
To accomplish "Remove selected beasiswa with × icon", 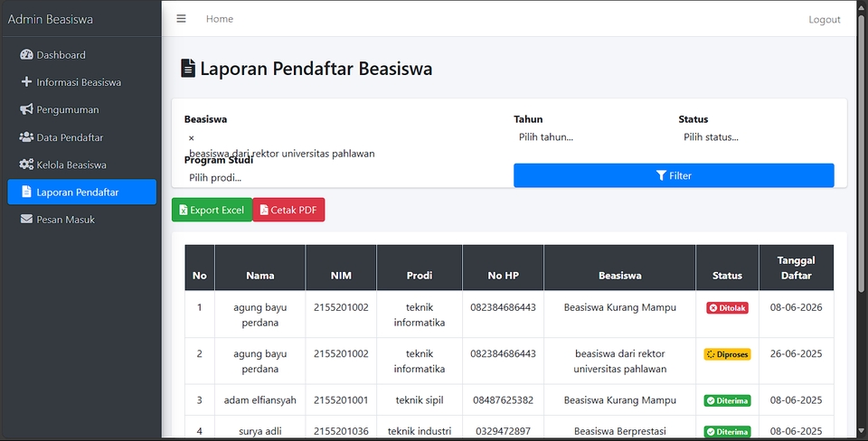I will 192,138.
